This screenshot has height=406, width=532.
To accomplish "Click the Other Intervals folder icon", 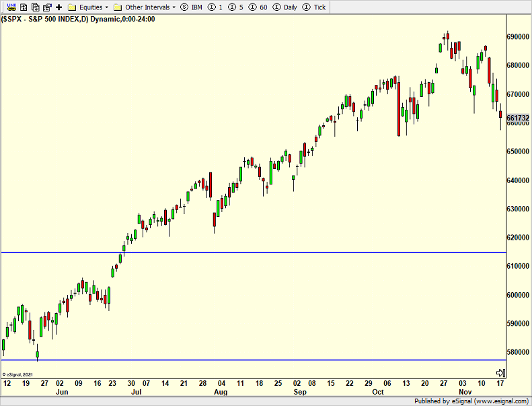I will click(118, 7).
